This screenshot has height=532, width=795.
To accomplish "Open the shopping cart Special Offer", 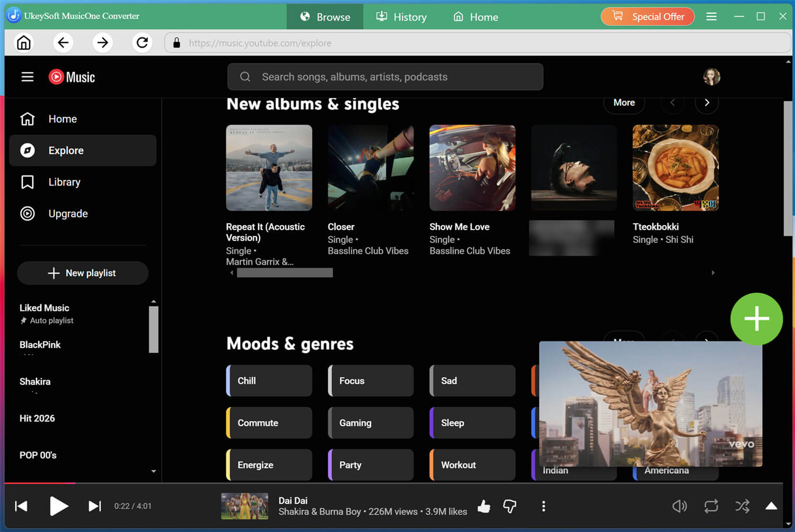I will [647, 16].
